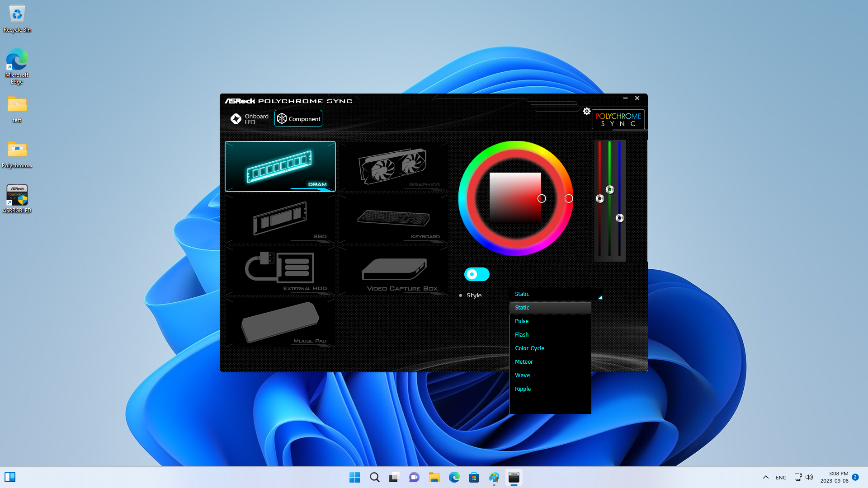Select the Graphics component icon
This screenshot has width=868, height=488.
click(393, 166)
